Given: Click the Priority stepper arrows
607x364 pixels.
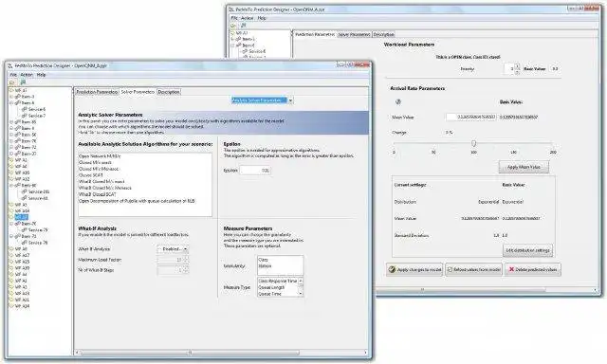Looking at the screenshot, I should 518,69.
